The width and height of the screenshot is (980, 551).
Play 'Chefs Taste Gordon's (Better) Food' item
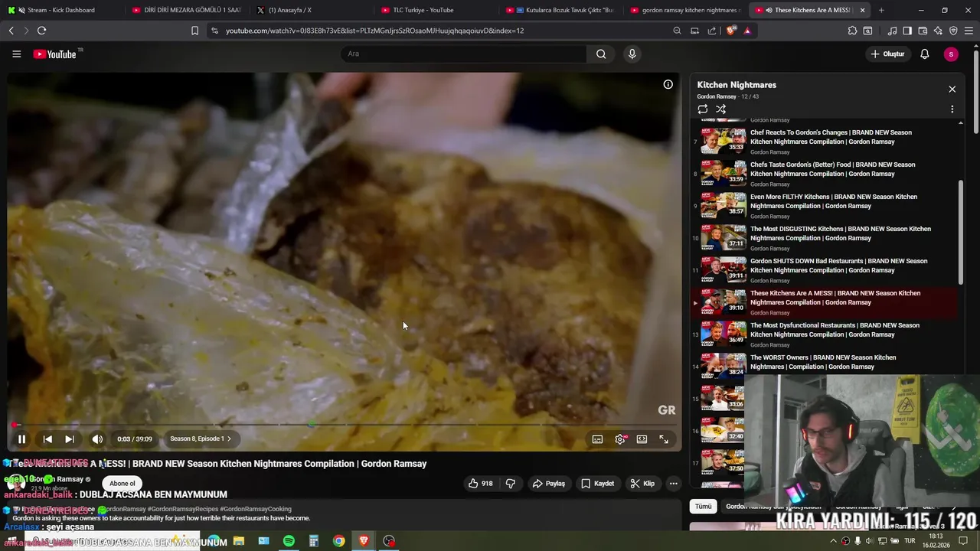(824, 174)
